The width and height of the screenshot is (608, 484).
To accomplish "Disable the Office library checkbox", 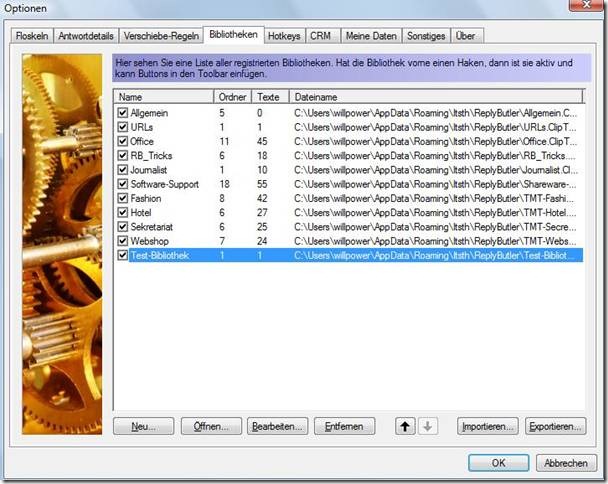I will click(123, 141).
